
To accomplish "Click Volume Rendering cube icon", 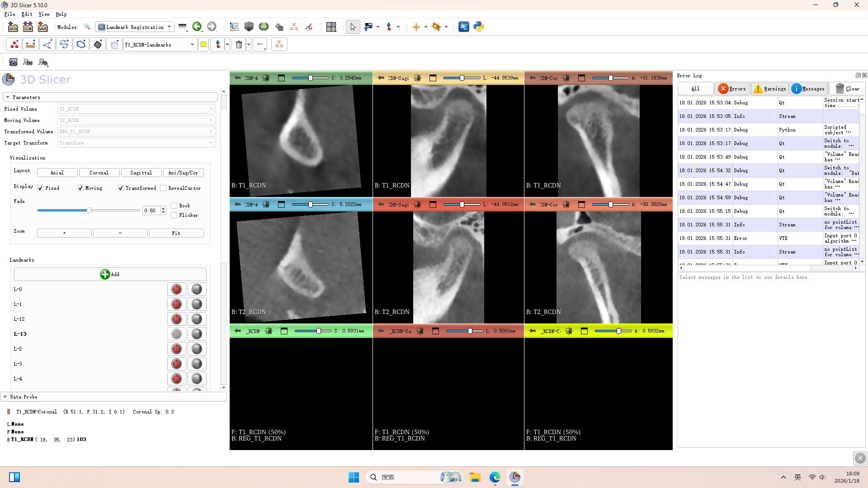I will [x=249, y=27].
